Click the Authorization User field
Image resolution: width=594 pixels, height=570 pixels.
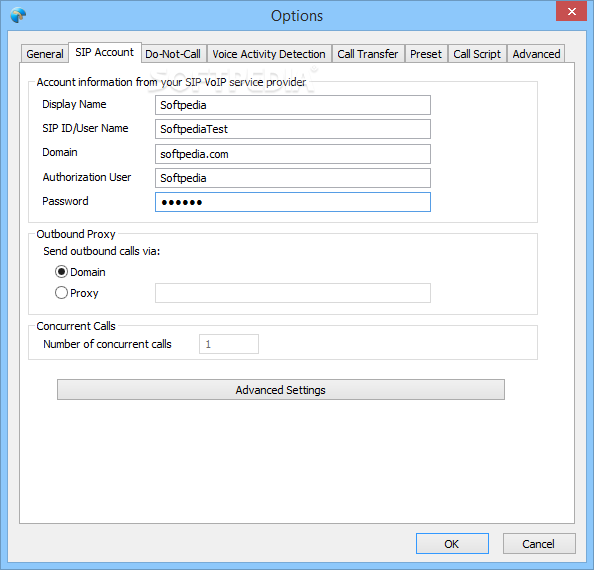[x=293, y=178]
